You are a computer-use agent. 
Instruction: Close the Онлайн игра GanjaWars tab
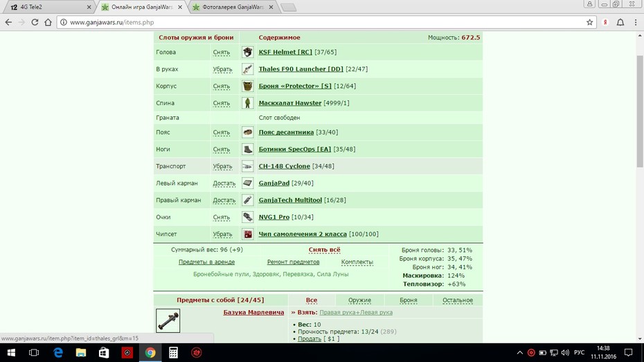tap(180, 7)
